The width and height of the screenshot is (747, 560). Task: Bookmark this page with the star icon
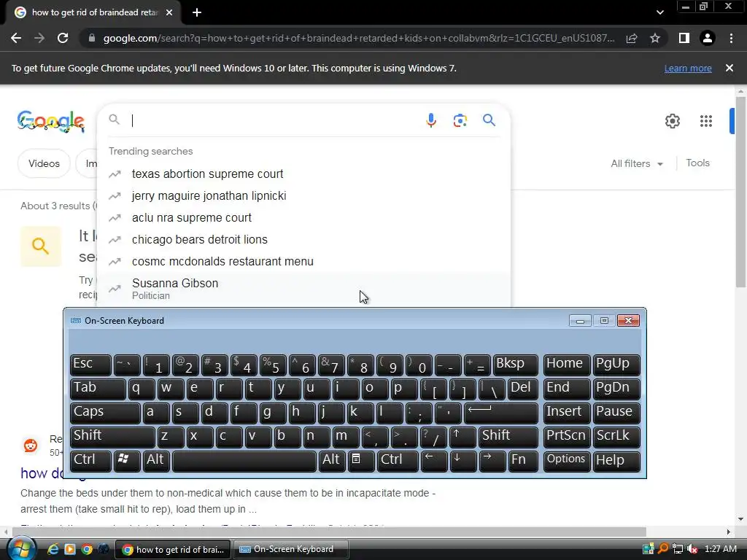[655, 38]
